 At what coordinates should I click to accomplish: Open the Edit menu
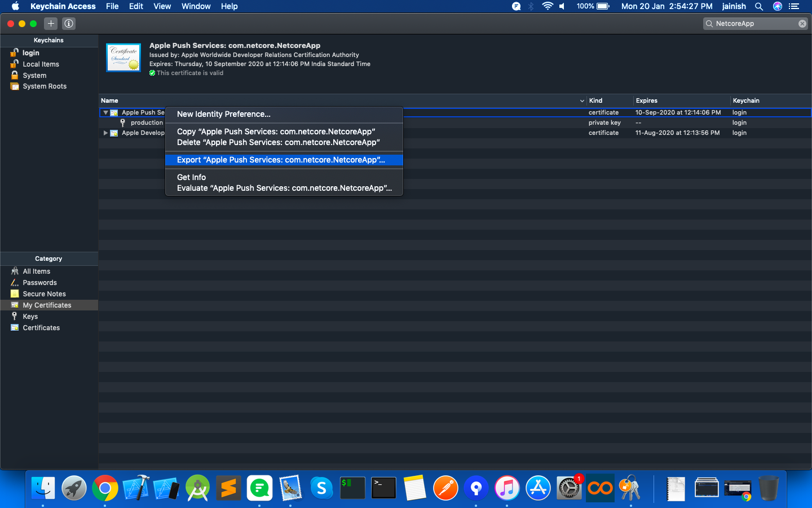[x=136, y=6]
